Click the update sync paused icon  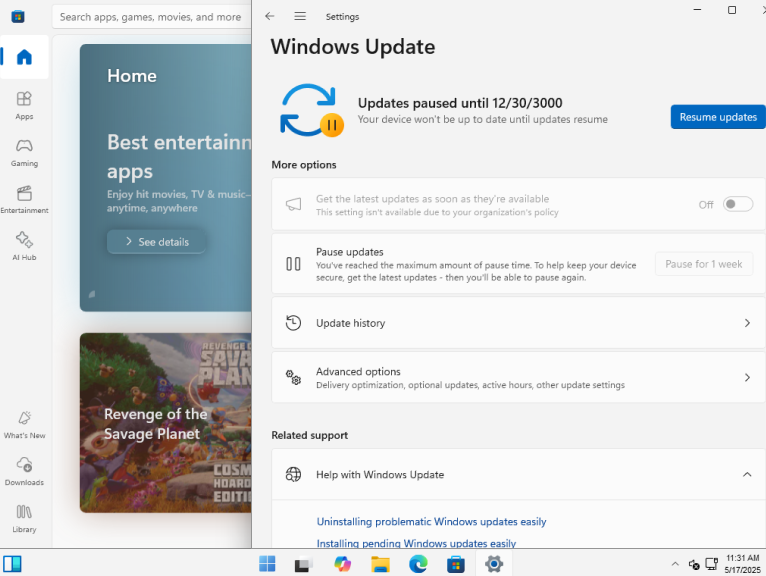click(x=311, y=110)
